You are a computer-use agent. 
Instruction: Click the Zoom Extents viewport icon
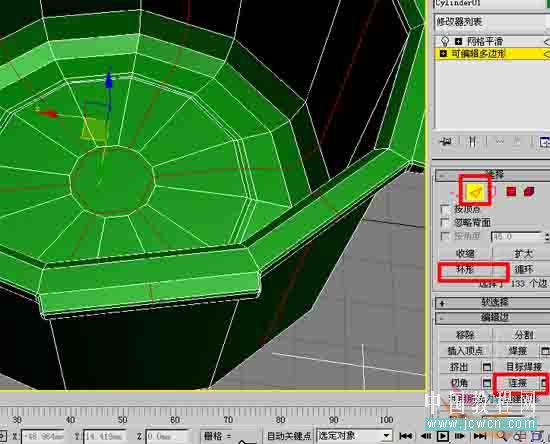tap(537, 436)
